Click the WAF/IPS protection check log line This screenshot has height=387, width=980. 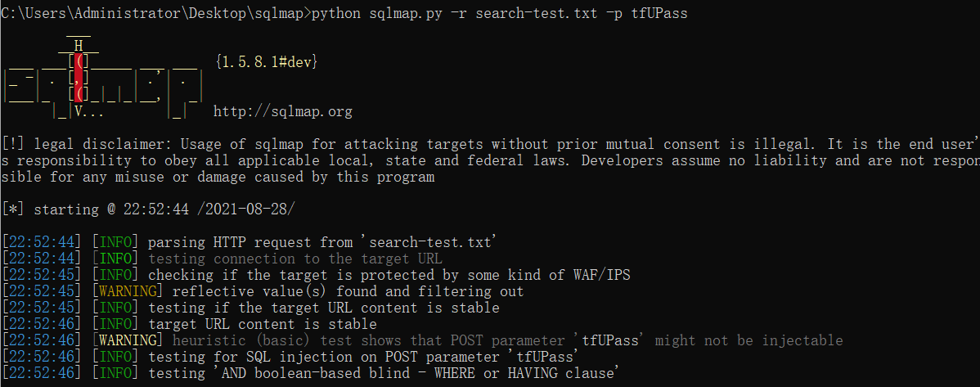[x=389, y=275]
